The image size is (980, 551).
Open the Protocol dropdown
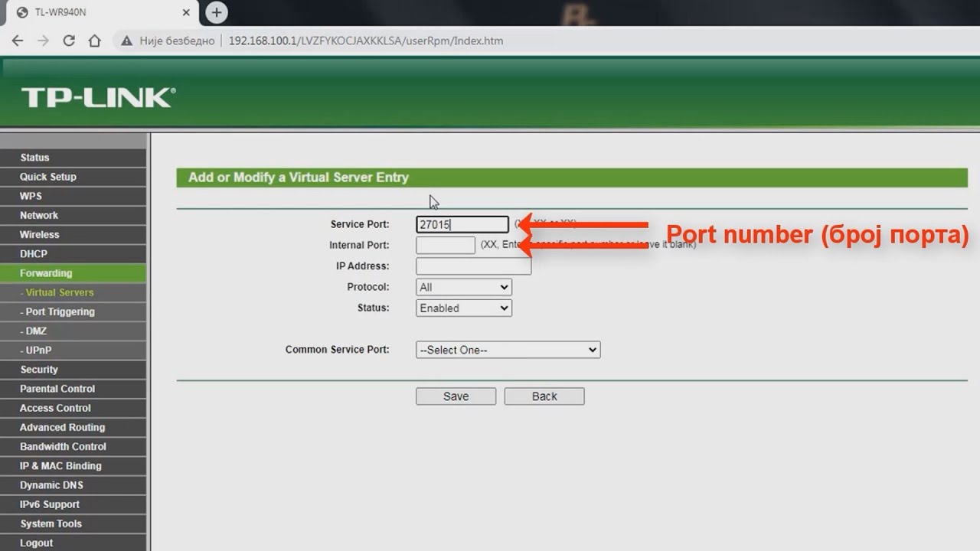click(x=464, y=287)
